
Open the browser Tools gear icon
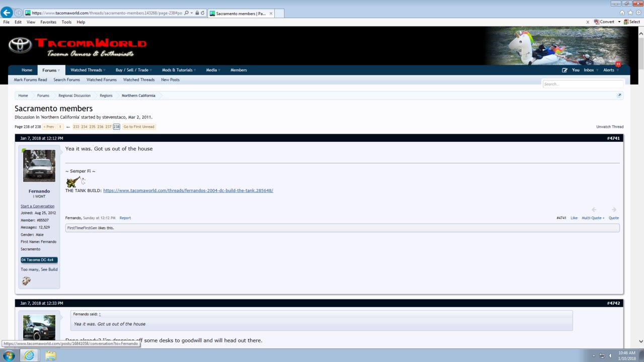638,13
